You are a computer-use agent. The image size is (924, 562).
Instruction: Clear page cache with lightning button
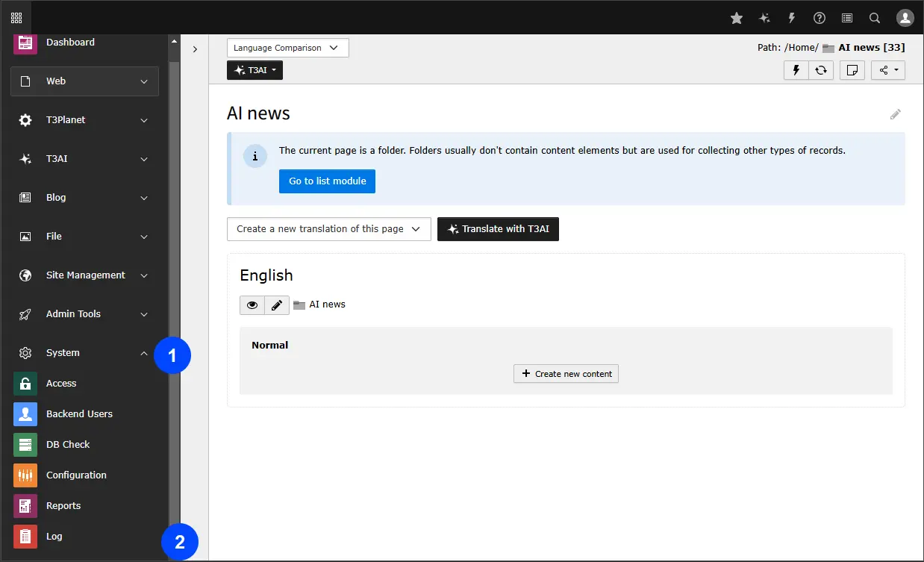pyautogui.click(x=796, y=70)
